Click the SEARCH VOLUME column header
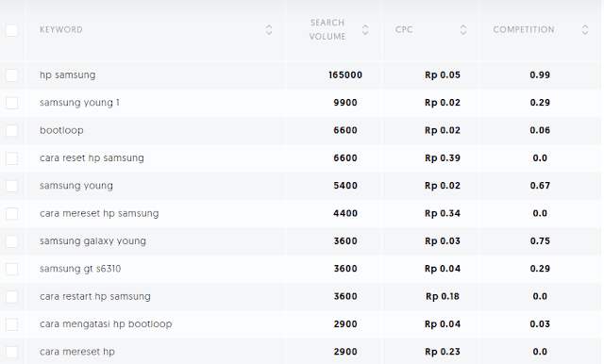The image size is (604, 364). 327,29
